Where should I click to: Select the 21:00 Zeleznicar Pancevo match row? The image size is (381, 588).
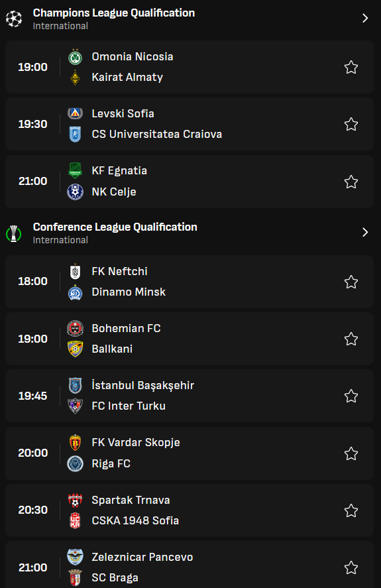pyautogui.click(x=190, y=565)
